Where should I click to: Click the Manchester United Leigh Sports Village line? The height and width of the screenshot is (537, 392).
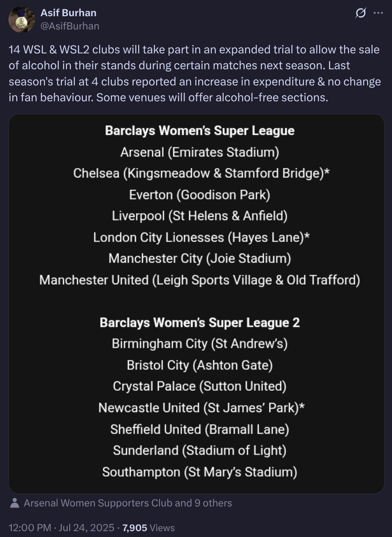[200, 280]
